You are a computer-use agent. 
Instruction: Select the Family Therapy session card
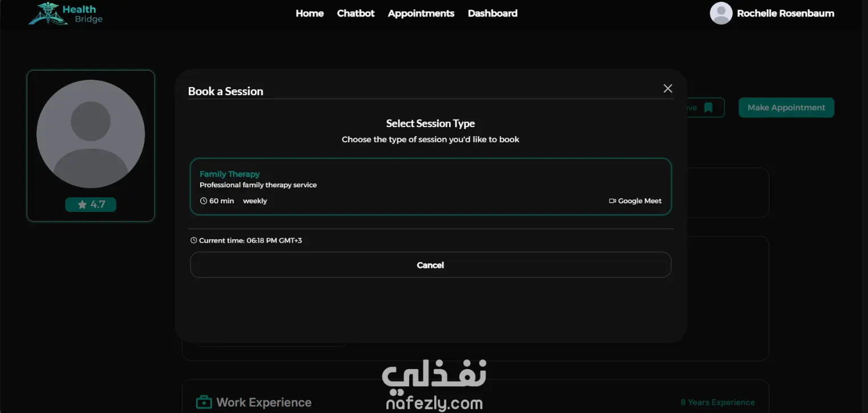(x=431, y=187)
